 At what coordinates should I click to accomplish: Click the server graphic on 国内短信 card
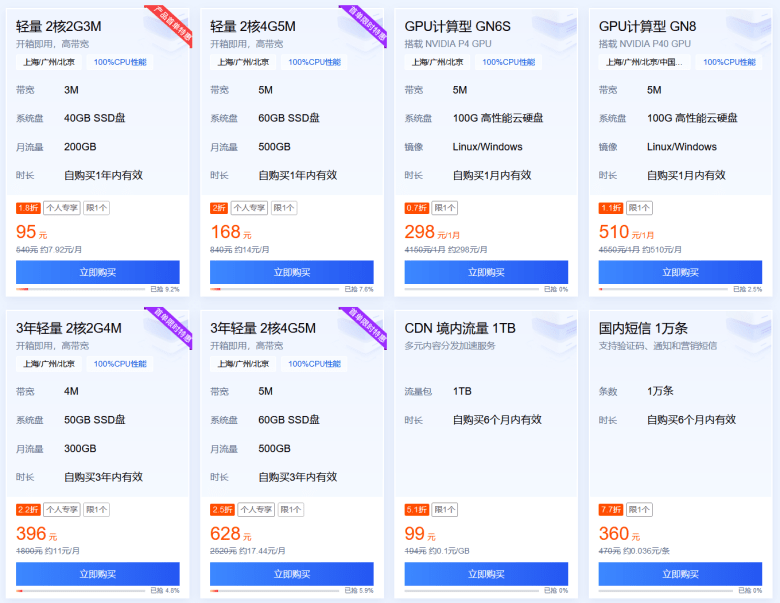point(748,332)
